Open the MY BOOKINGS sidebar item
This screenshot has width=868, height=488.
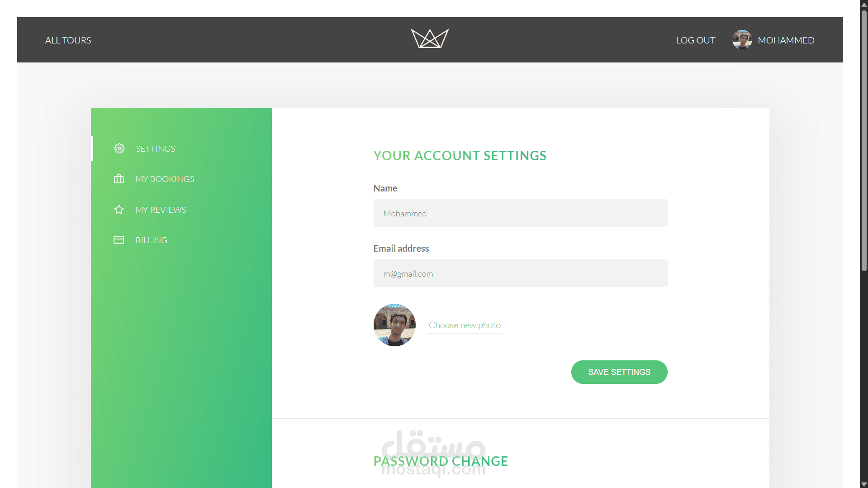[x=165, y=179]
